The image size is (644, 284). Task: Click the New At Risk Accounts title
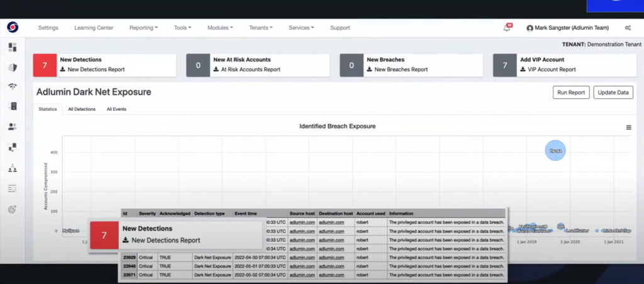tap(242, 60)
